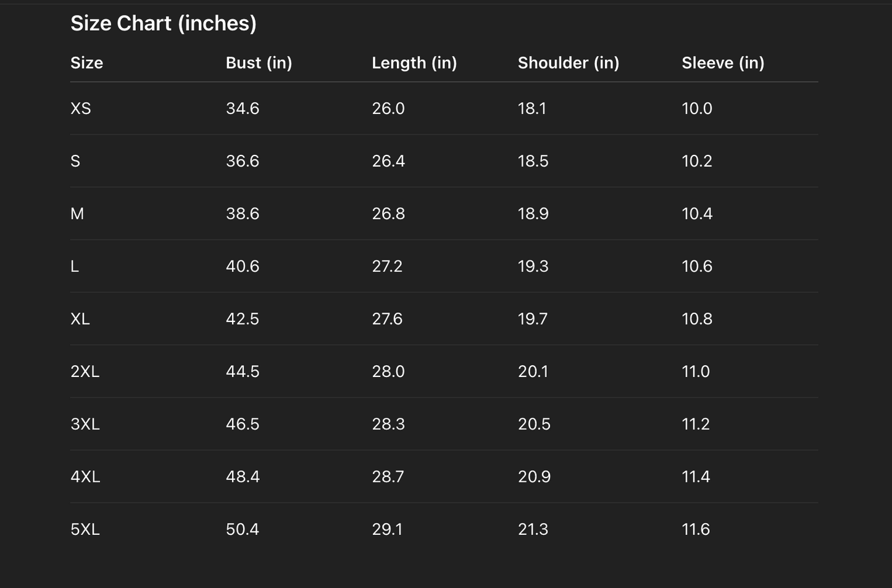Select the M size row label
This screenshot has height=588, width=892.
tap(77, 213)
